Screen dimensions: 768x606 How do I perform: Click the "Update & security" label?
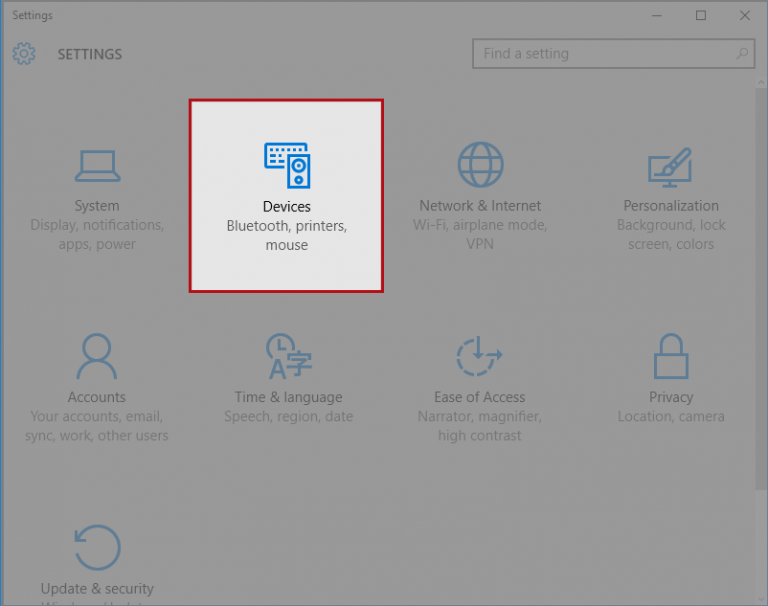[x=97, y=588]
